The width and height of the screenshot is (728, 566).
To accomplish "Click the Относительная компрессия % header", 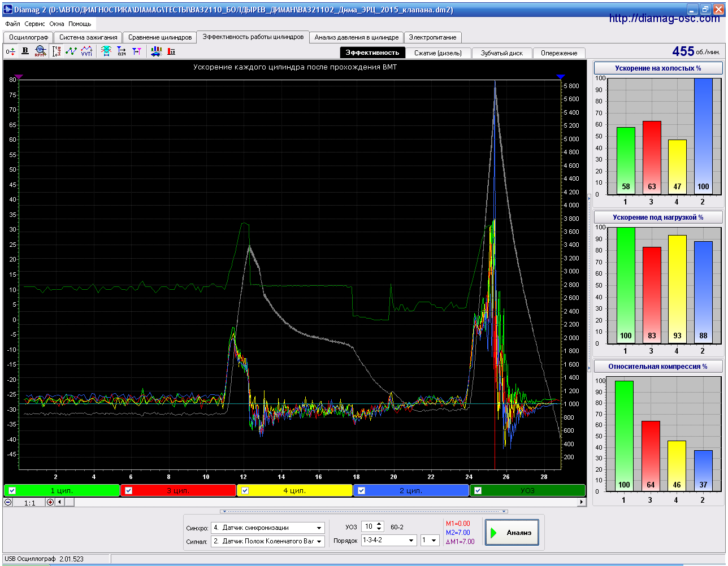I will coord(658,366).
